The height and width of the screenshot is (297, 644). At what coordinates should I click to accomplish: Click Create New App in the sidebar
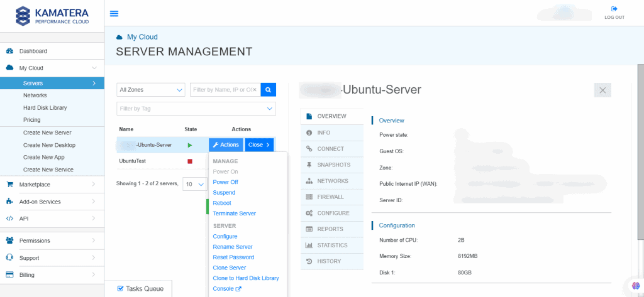[44, 157]
